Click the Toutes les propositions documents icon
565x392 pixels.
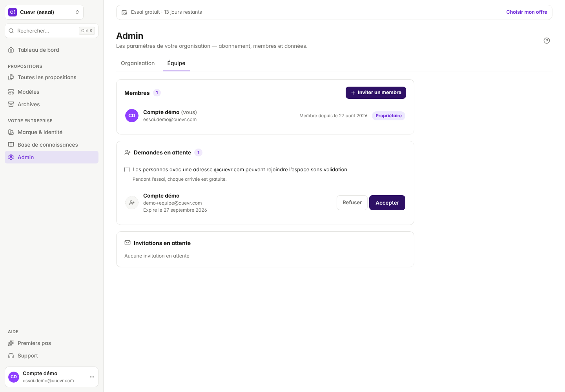click(11, 77)
